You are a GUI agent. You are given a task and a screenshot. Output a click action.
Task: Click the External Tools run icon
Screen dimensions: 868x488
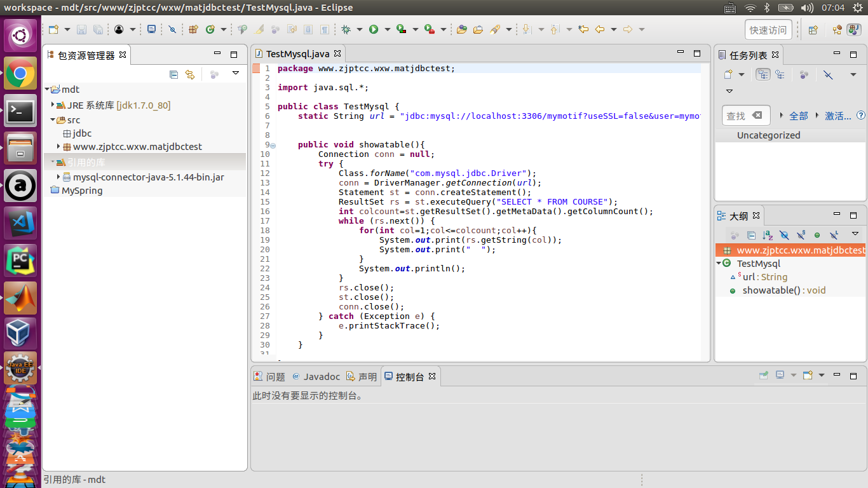(430, 29)
